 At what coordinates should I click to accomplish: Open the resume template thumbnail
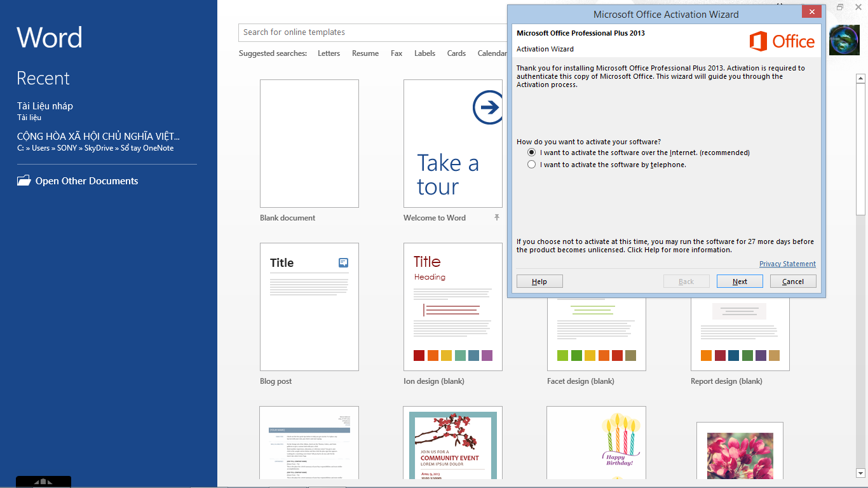[x=309, y=443]
